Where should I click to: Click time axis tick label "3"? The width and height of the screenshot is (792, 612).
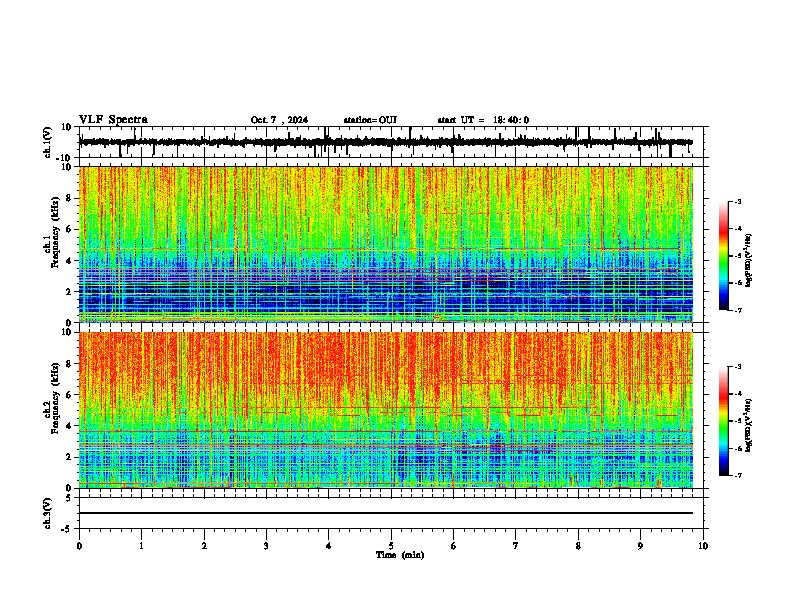pyautogui.click(x=266, y=546)
